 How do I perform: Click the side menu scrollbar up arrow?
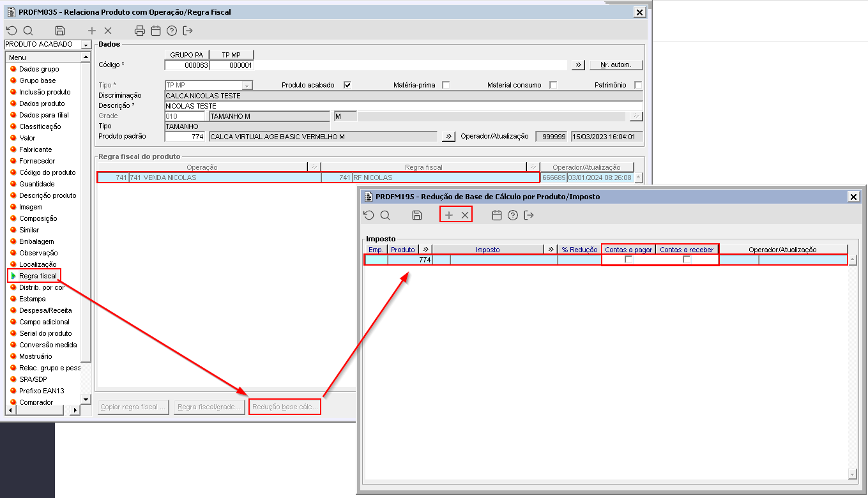86,57
